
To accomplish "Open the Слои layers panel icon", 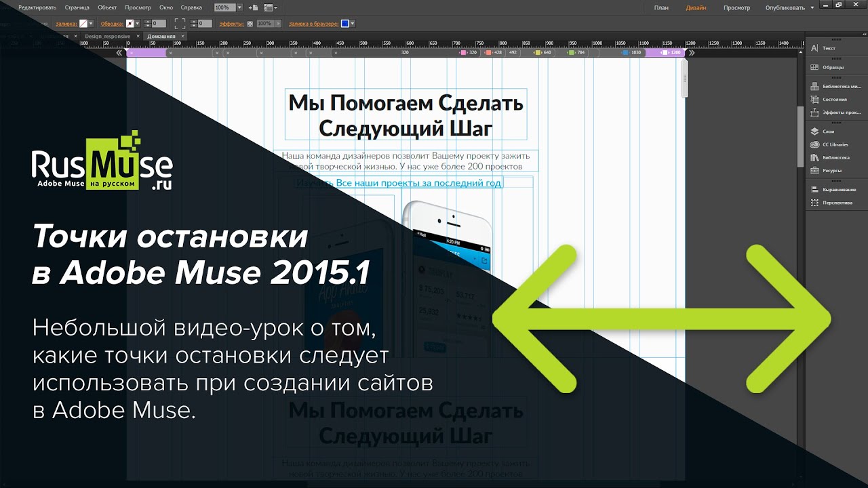I will tap(814, 131).
